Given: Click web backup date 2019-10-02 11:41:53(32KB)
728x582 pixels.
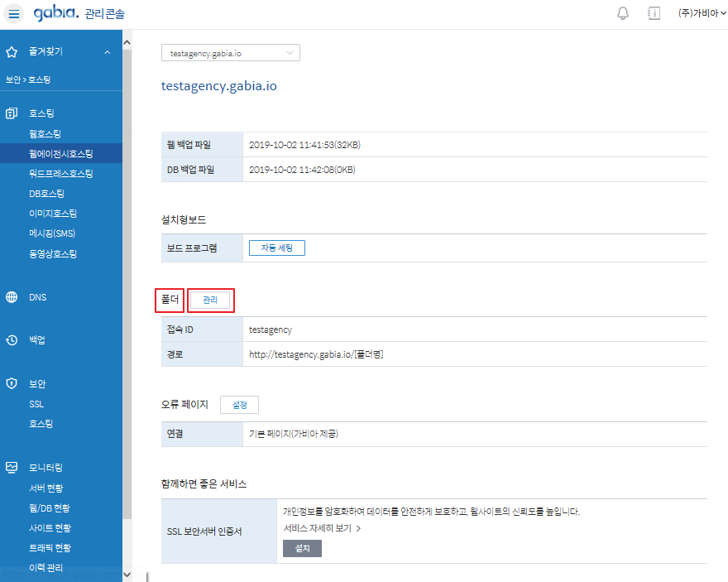Looking at the screenshot, I should tap(304, 145).
